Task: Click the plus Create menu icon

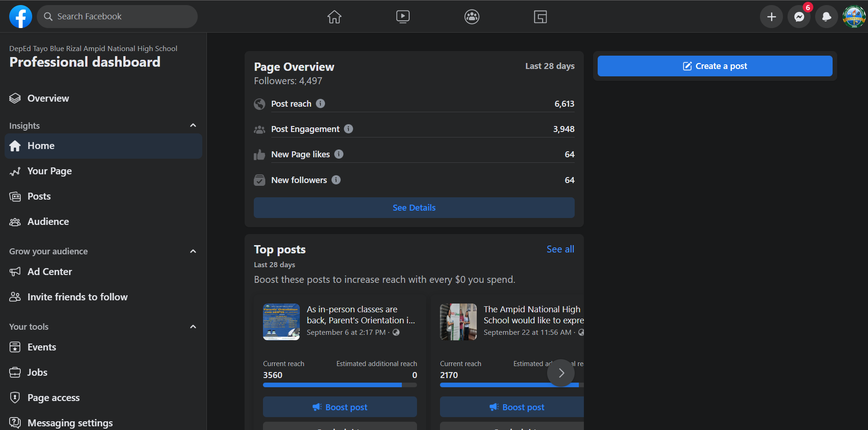Action: click(771, 17)
